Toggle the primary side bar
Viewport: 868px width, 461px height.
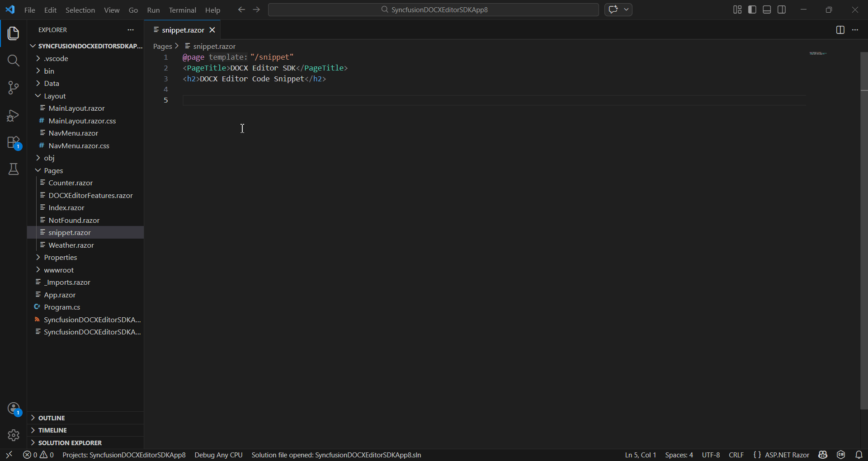click(752, 9)
